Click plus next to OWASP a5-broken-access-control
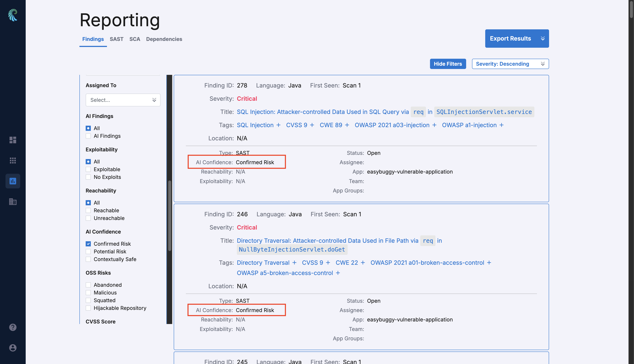The width and height of the screenshot is (634, 364). tap(338, 273)
